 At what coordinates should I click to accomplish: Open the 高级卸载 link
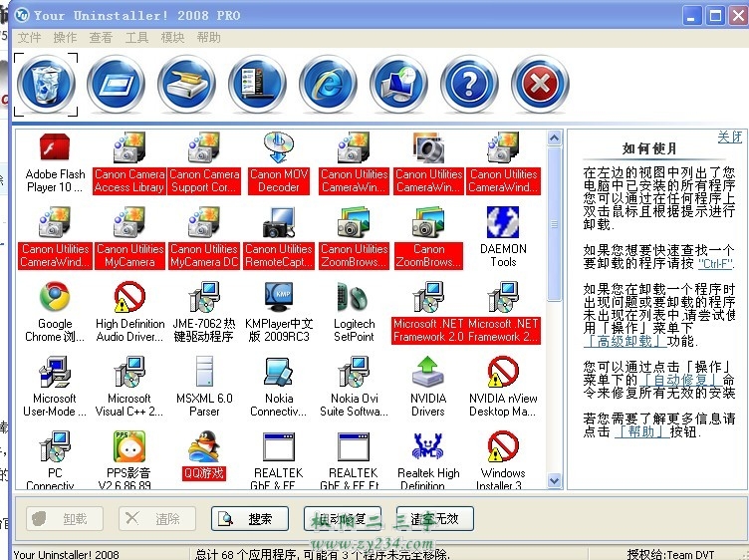624,341
